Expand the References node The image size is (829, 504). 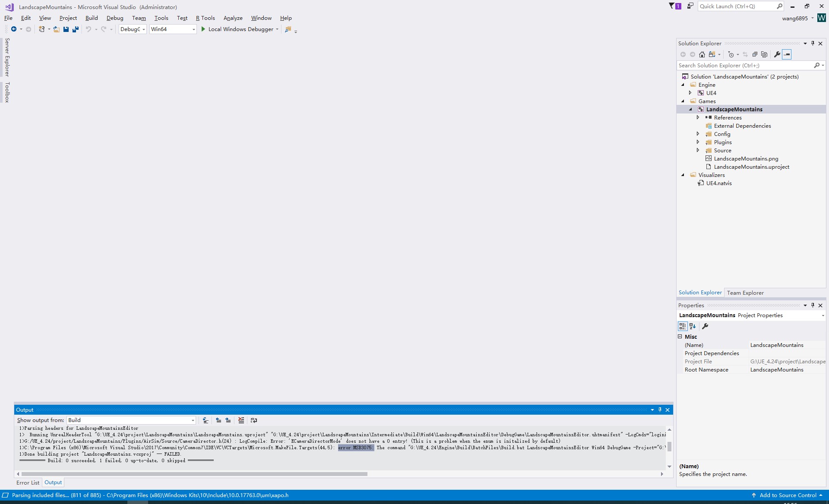coord(699,117)
